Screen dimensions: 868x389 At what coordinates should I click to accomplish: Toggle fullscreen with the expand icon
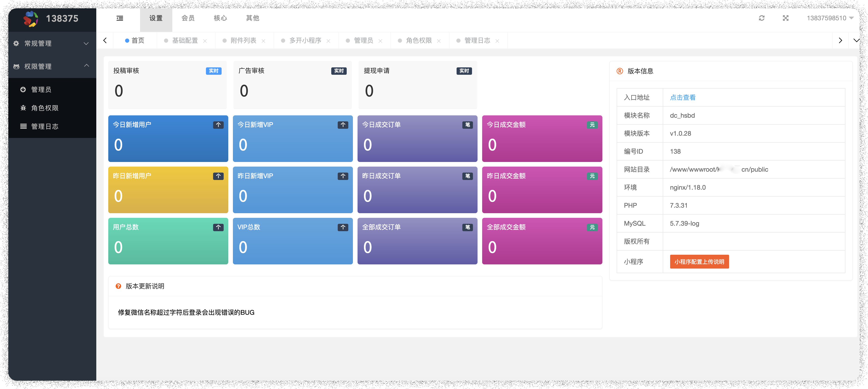pyautogui.click(x=786, y=18)
